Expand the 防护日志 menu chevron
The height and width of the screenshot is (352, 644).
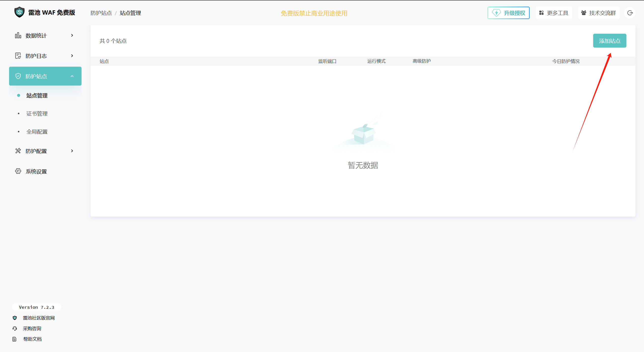point(72,56)
